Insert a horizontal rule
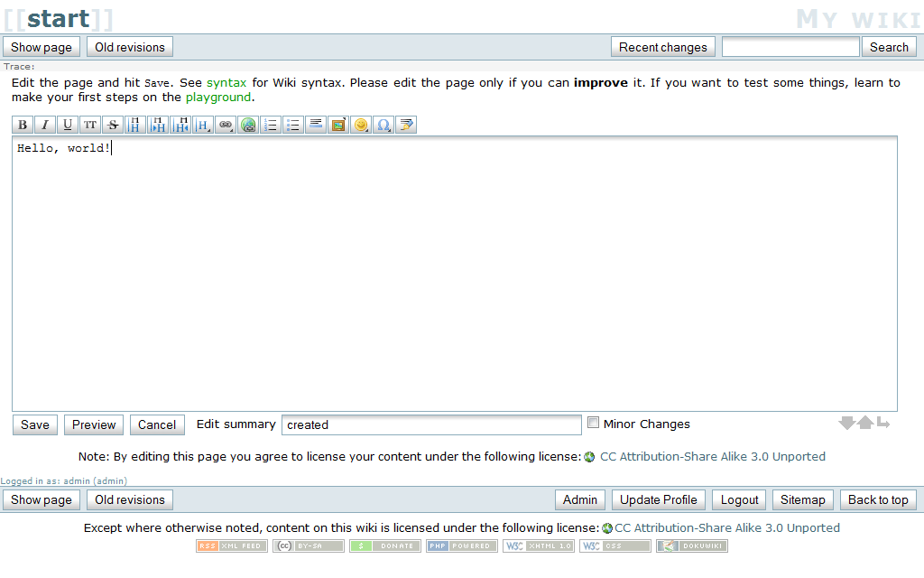Image resolution: width=924 pixels, height=578 pixels. (x=316, y=125)
